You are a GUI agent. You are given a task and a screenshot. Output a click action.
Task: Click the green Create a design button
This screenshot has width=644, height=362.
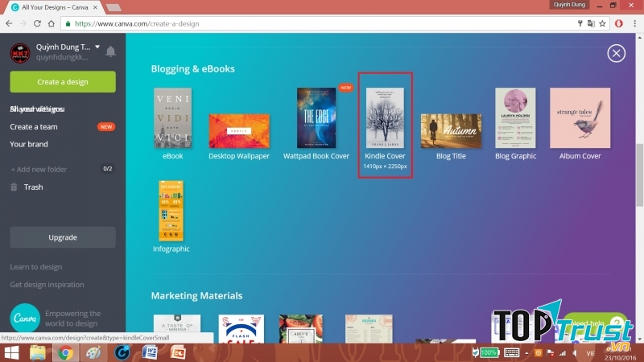click(x=63, y=82)
